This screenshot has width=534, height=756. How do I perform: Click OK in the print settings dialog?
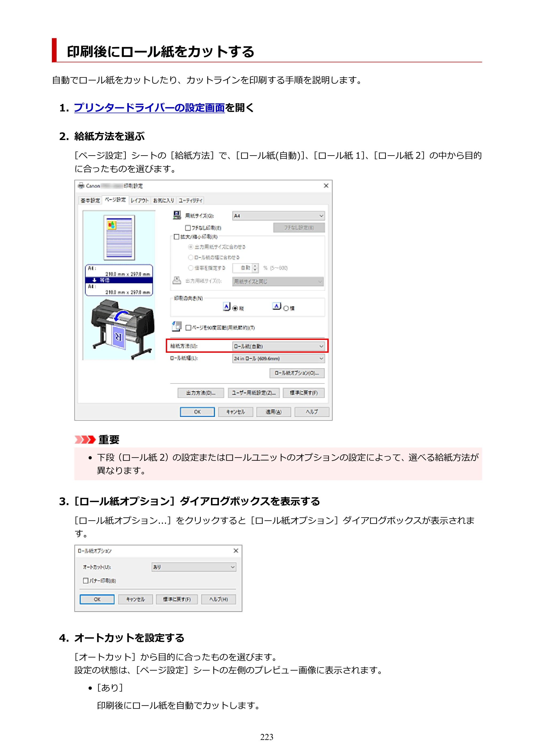click(197, 412)
